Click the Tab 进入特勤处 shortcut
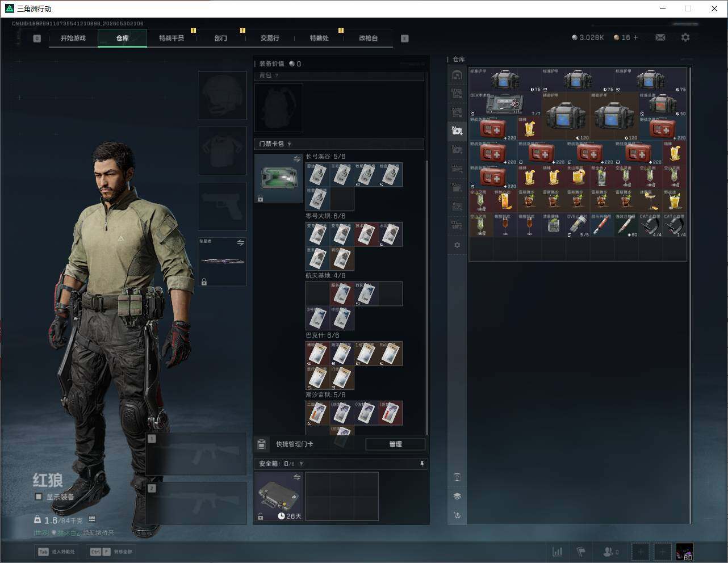This screenshot has height=563, width=728. click(56, 552)
